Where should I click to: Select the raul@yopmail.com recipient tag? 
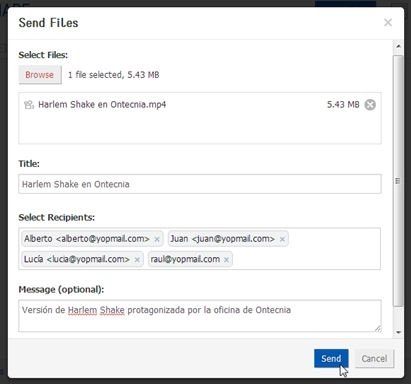coord(190,259)
